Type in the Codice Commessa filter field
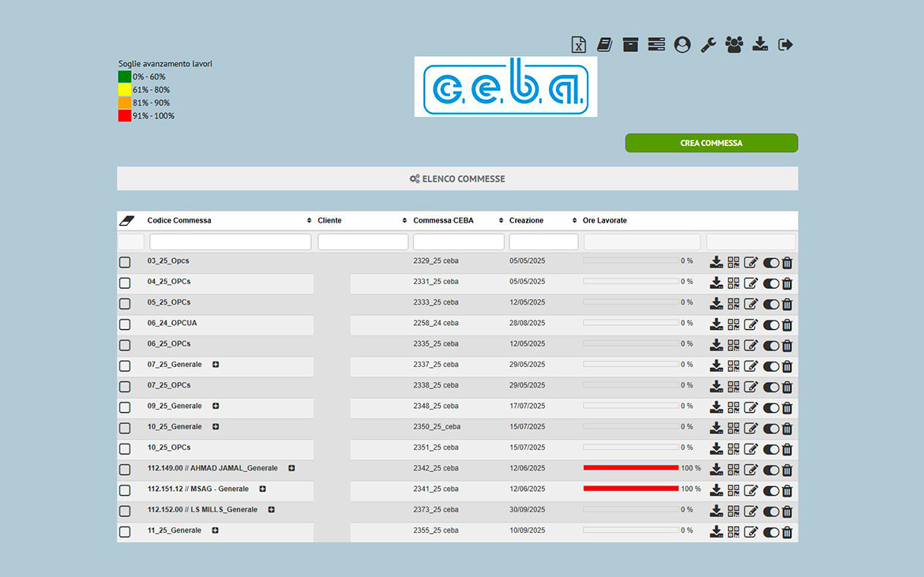 [x=229, y=241]
